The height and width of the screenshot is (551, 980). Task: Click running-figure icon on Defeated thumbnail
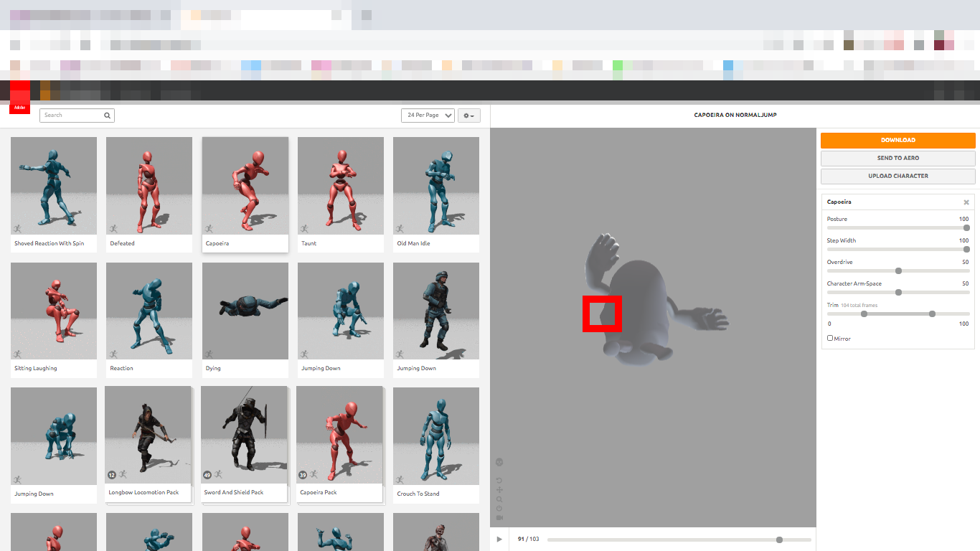(113, 228)
